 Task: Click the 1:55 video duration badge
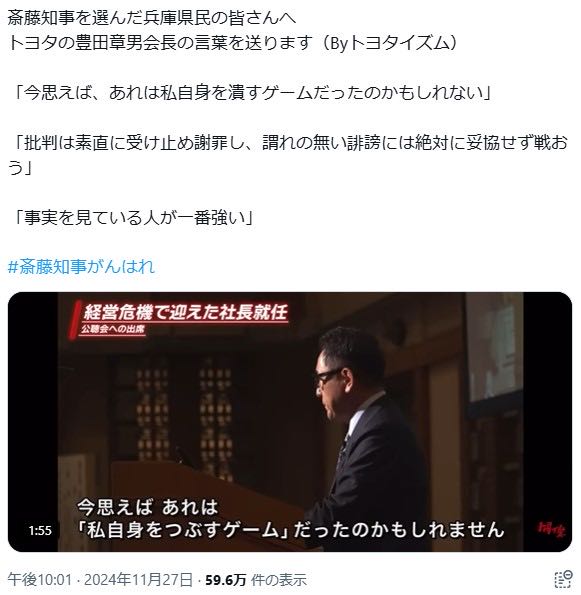tap(40, 530)
